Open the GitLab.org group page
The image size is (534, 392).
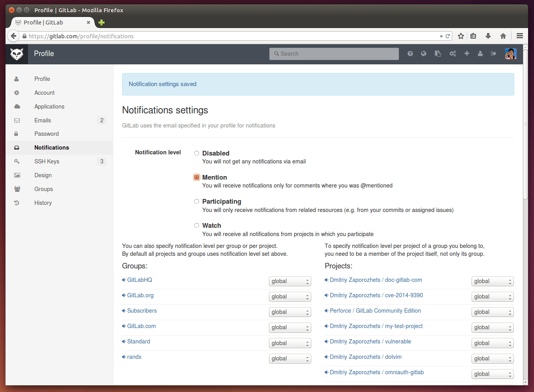[141, 295]
